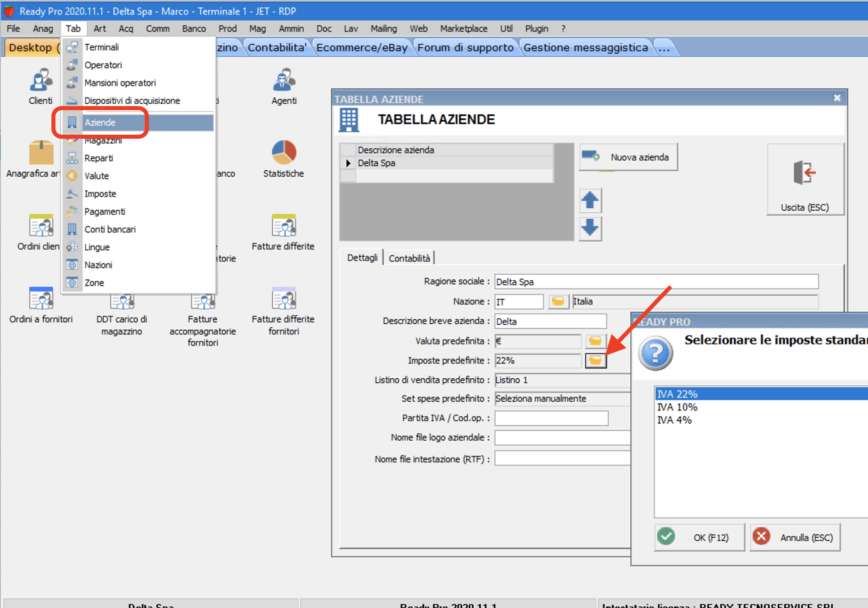
Task: Click Nuova azienda button
Action: point(629,157)
